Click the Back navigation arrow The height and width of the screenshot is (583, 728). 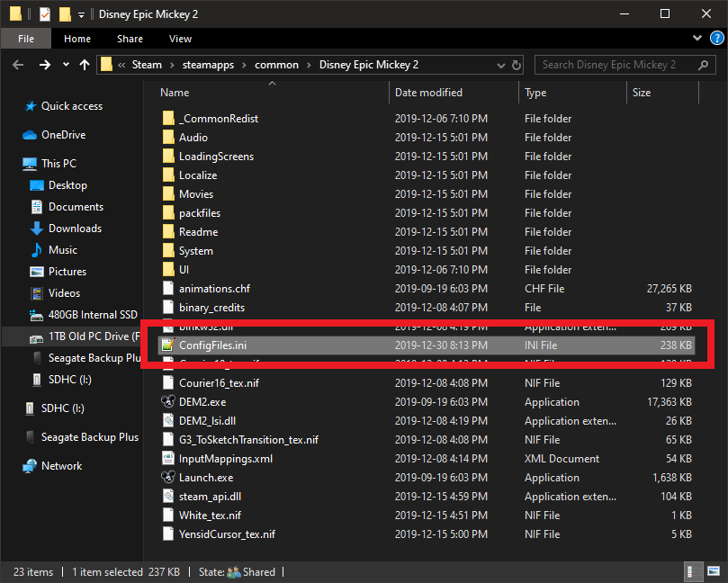[18, 65]
